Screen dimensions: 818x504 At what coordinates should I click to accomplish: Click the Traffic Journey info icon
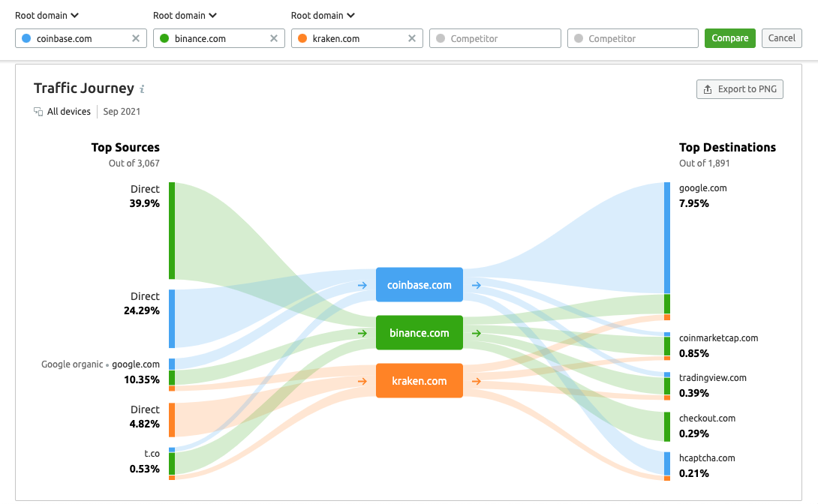coord(142,89)
